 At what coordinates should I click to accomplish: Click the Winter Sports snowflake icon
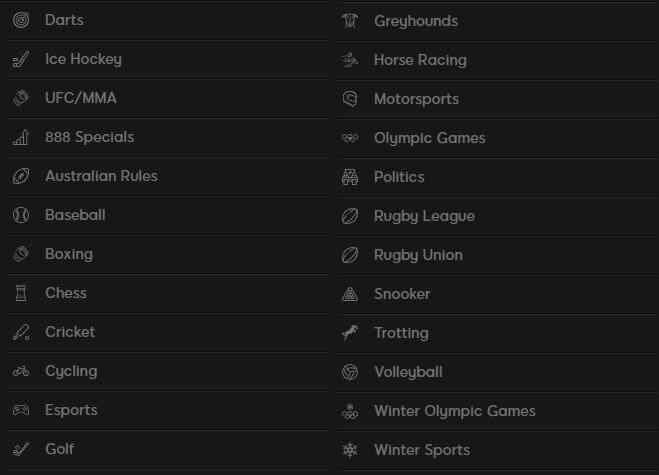point(350,450)
